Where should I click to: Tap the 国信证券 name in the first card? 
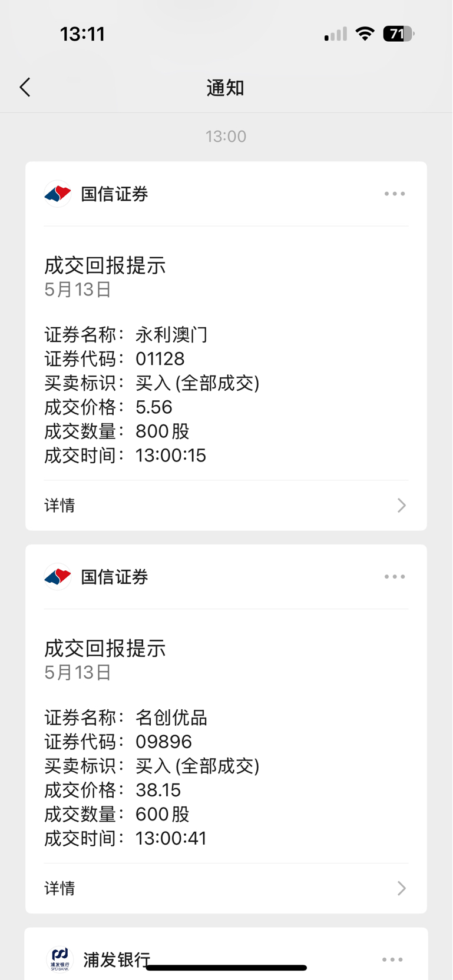coord(114,194)
